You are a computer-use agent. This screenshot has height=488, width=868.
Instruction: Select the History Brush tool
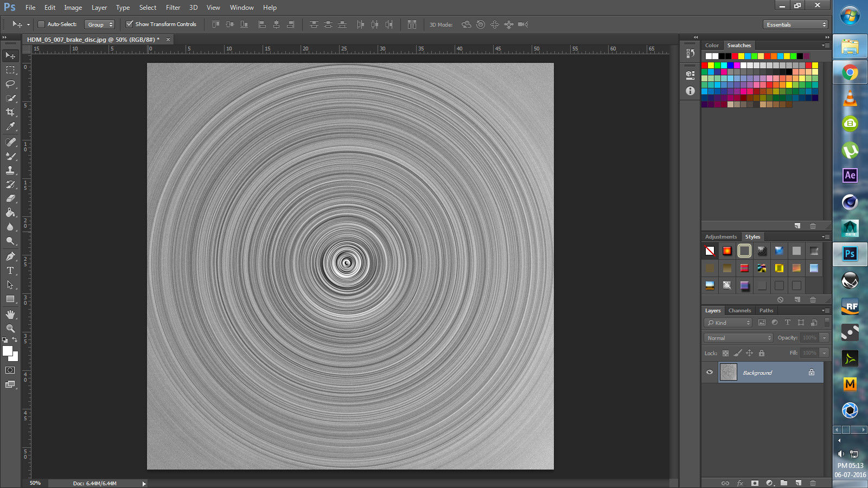click(10, 184)
